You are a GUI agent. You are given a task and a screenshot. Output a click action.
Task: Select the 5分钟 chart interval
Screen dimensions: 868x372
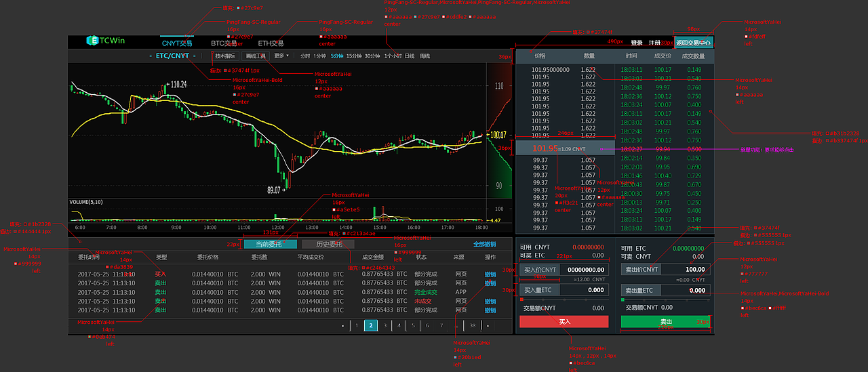click(x=337, y=56)
